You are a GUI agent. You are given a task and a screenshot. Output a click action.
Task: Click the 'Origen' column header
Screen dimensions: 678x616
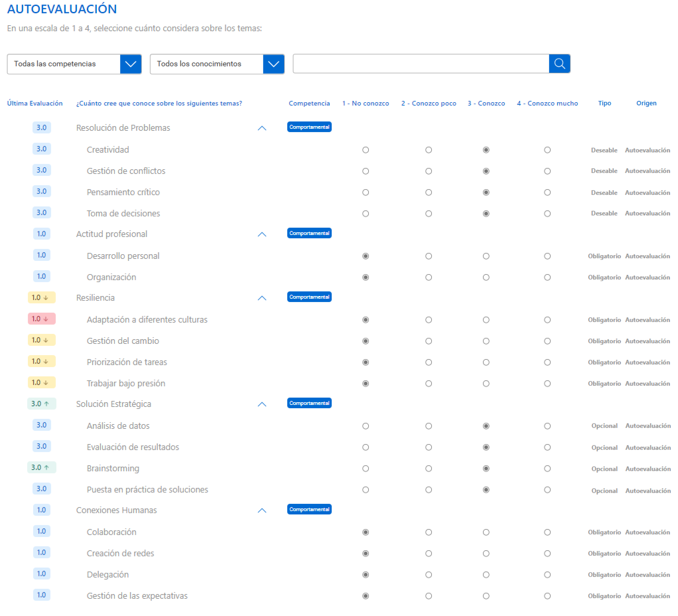pyautogui.click(x=646, y=103)
